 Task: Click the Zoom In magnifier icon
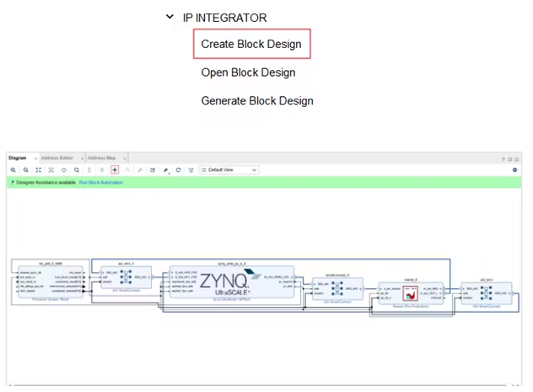pos(13,170)
